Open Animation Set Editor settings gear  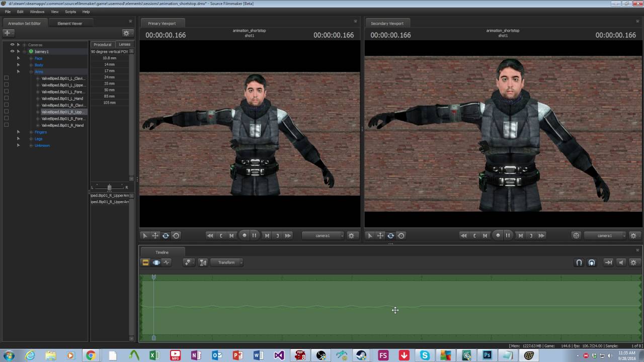[x=126, y=33]
